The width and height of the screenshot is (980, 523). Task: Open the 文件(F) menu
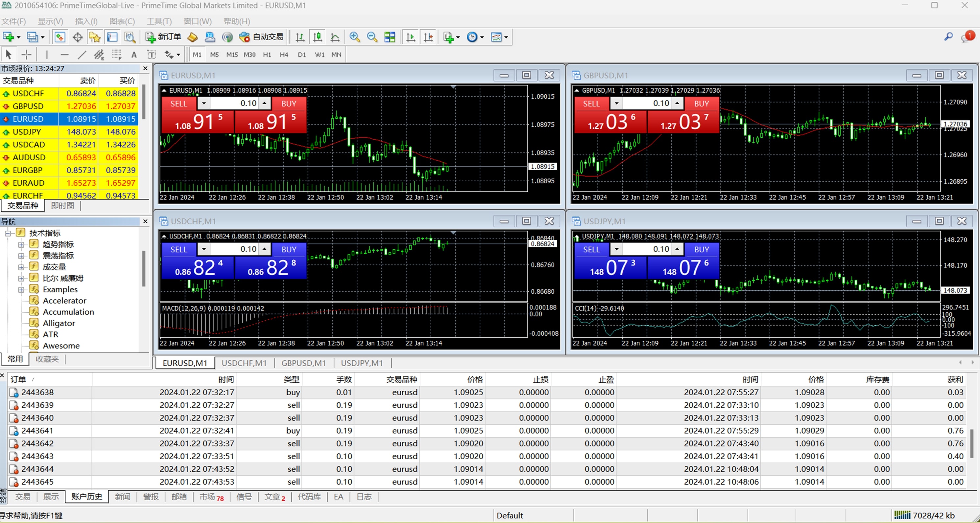[13, 21]
